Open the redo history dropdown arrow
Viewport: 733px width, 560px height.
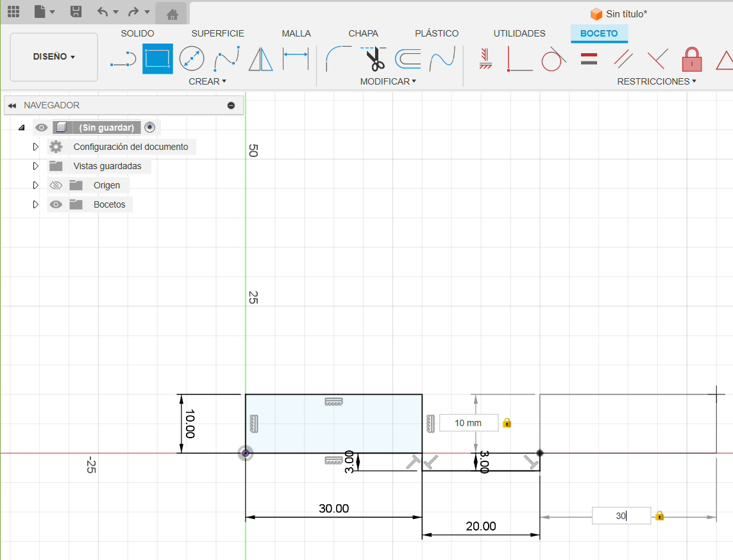(x=147, y=12)
